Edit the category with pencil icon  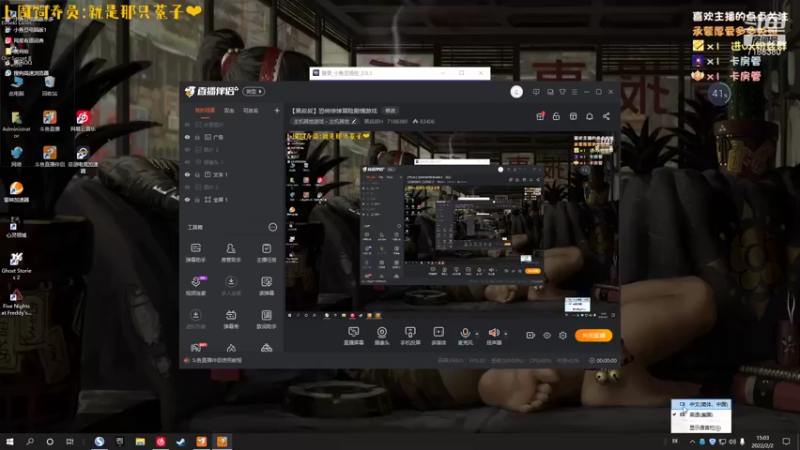(354, 121)
